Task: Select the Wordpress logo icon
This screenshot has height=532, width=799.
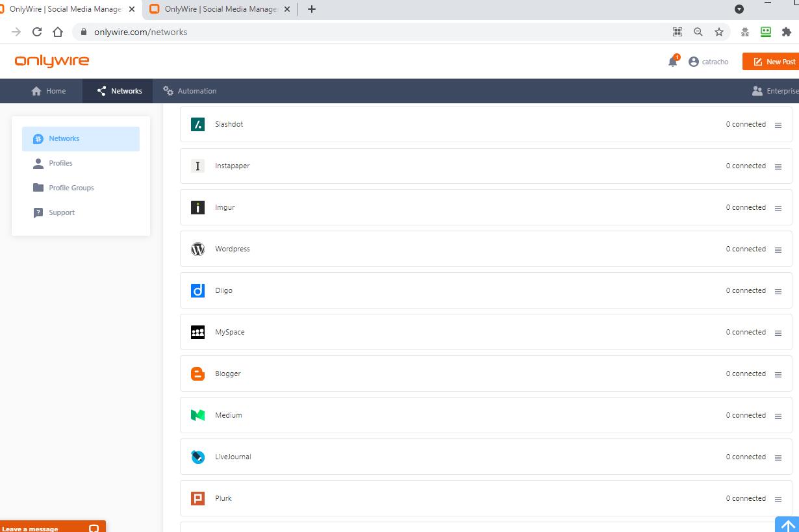Action: (197, 249)
